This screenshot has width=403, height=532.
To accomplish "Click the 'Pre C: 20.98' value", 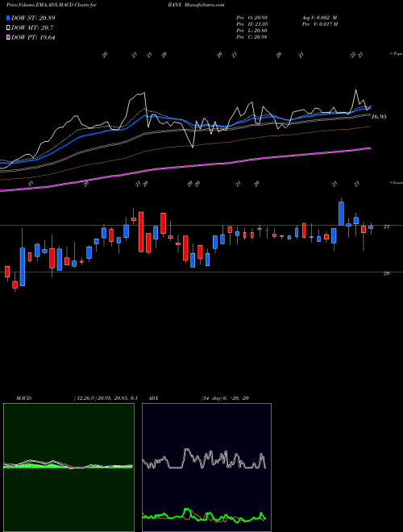I will click(x=251, y=37).
